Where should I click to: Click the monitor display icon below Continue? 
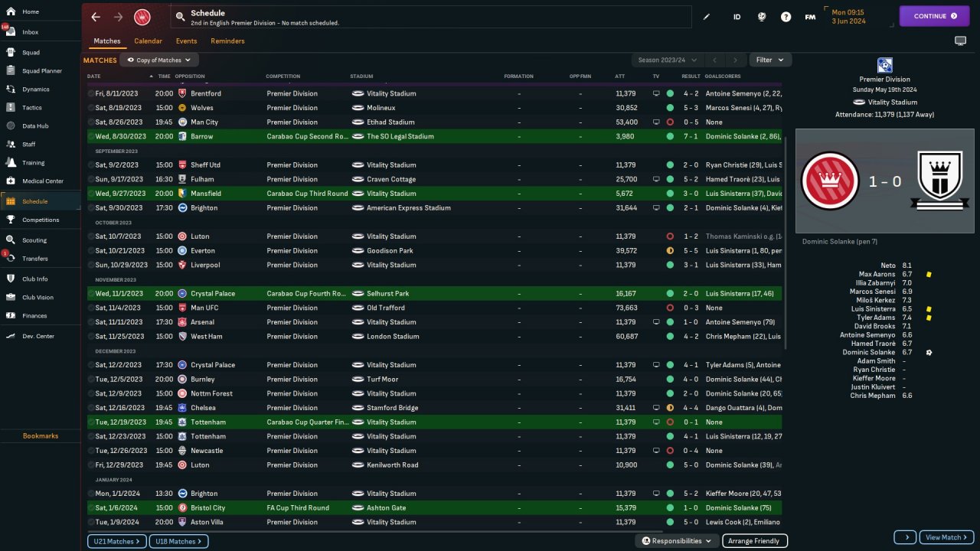tap(960, 41)
